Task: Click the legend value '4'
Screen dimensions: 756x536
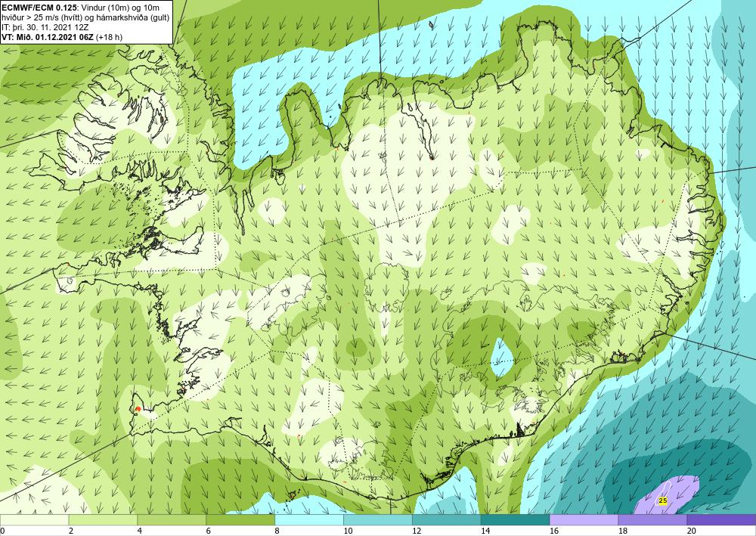Action: pos(140,531)
